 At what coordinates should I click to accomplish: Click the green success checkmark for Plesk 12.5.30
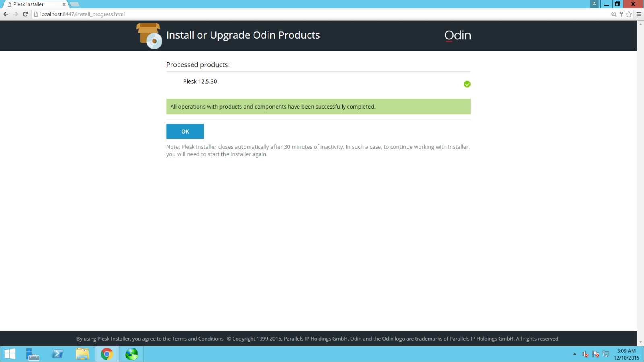[x=467, y=84]
